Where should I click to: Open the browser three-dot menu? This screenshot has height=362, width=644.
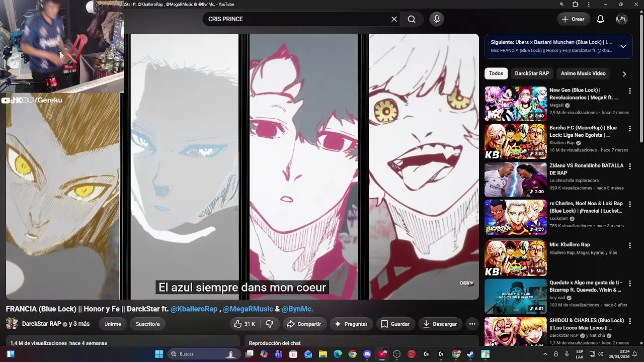pos(589,4)
